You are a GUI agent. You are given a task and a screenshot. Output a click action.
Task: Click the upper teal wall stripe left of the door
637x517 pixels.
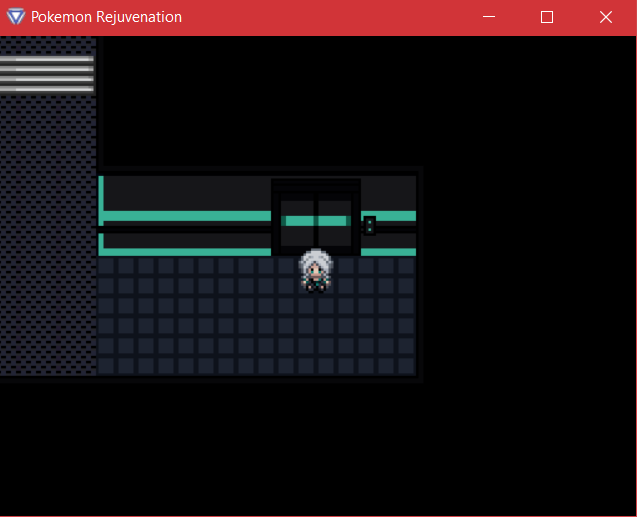[186, 216]
